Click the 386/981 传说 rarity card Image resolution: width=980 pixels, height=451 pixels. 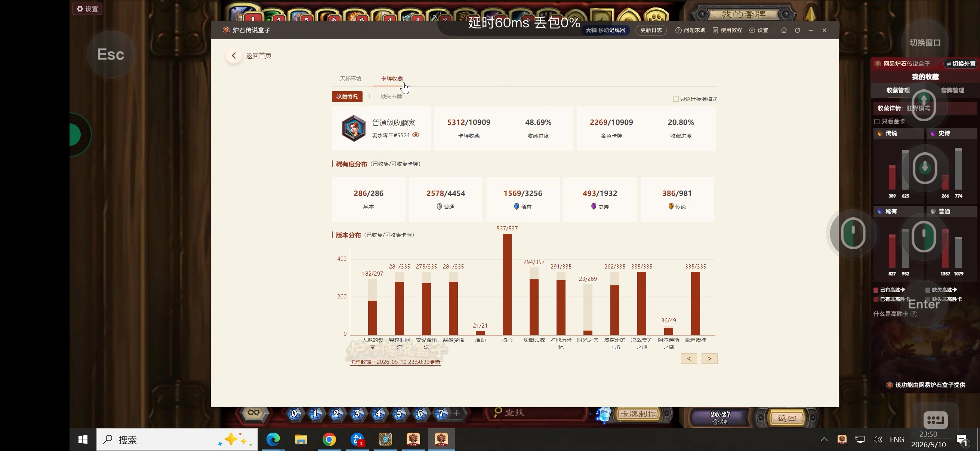677,199
